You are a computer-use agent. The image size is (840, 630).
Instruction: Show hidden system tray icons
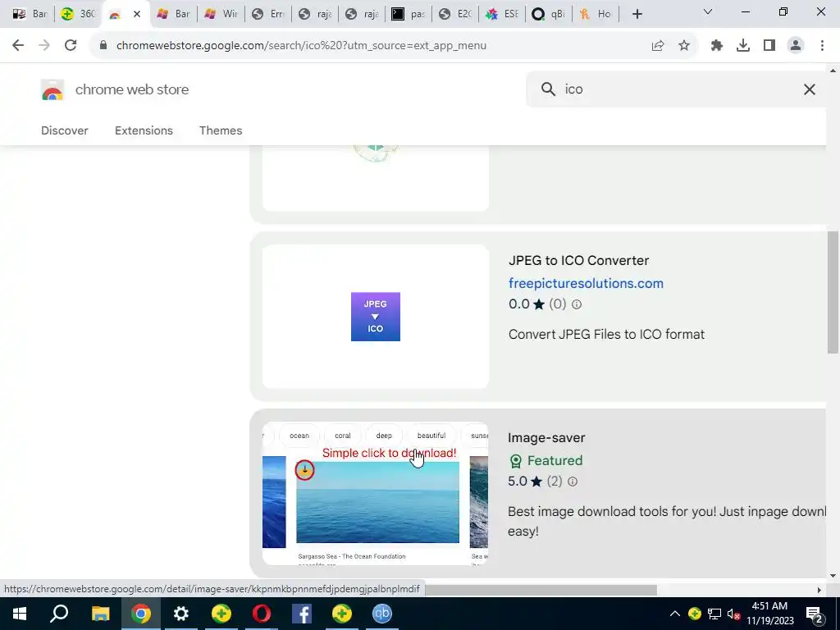[675, 614]
